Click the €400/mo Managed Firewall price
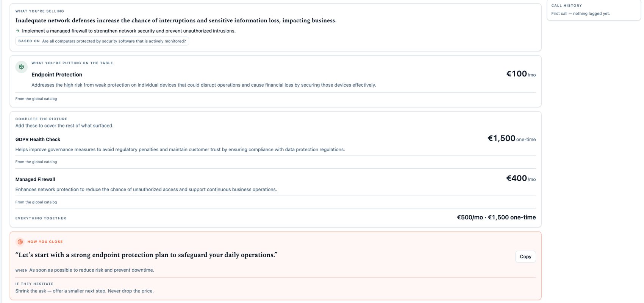Image resolution: width=644 pixels, height=303 pixels. 521,178
